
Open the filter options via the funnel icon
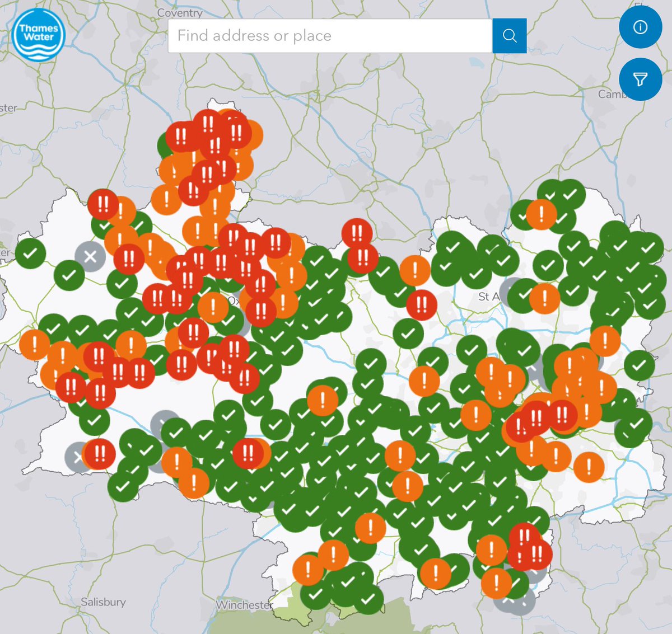coord(641,79)
